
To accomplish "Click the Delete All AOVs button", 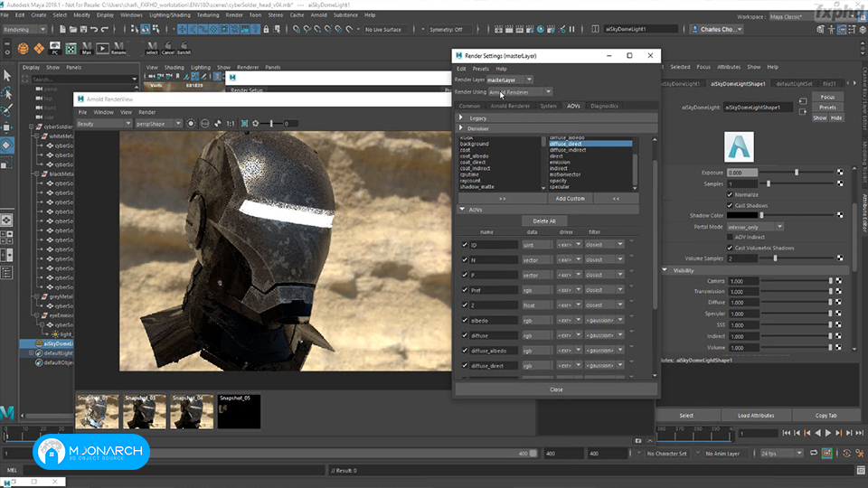I will coord(543,221).
